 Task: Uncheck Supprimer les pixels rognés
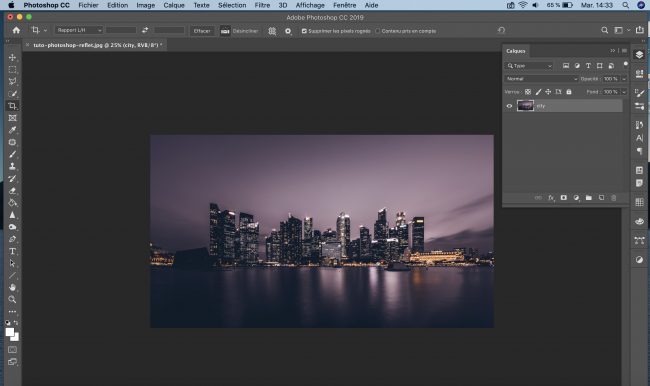pos(304,31)
